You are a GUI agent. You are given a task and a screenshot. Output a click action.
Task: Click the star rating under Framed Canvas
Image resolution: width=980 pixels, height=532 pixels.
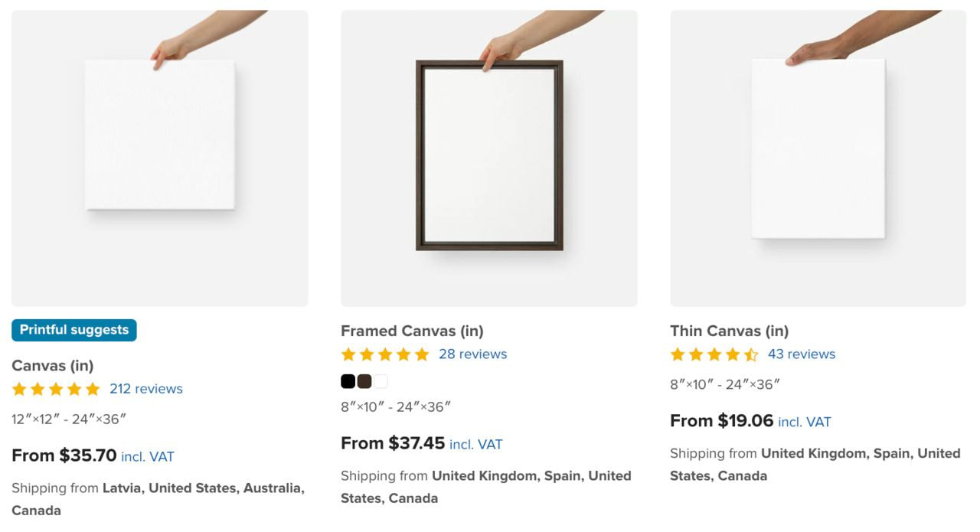coord(385,354)
